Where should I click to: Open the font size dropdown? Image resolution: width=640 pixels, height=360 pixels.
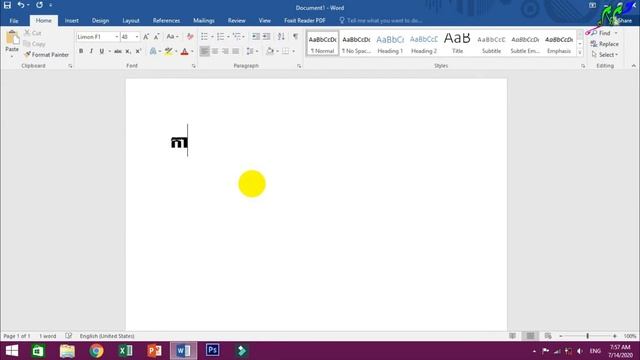(137, 37)
